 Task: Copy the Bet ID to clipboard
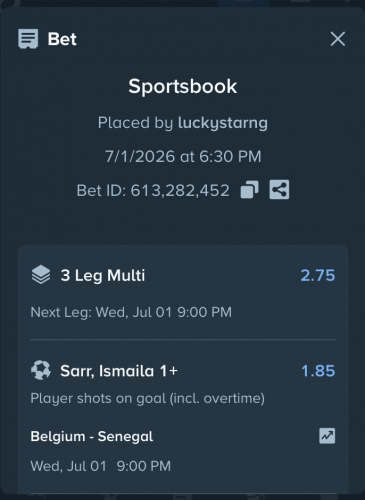(249, 190)
